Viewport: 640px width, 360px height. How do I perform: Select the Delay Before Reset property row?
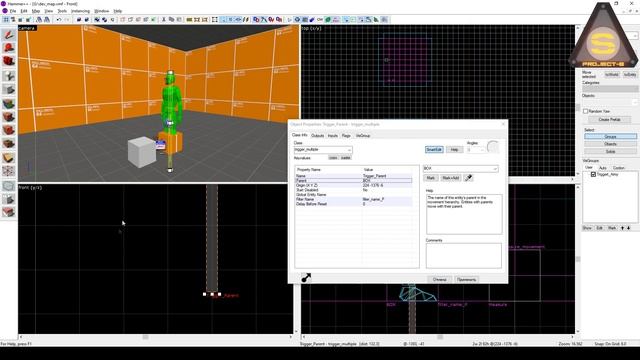(353, 204)
